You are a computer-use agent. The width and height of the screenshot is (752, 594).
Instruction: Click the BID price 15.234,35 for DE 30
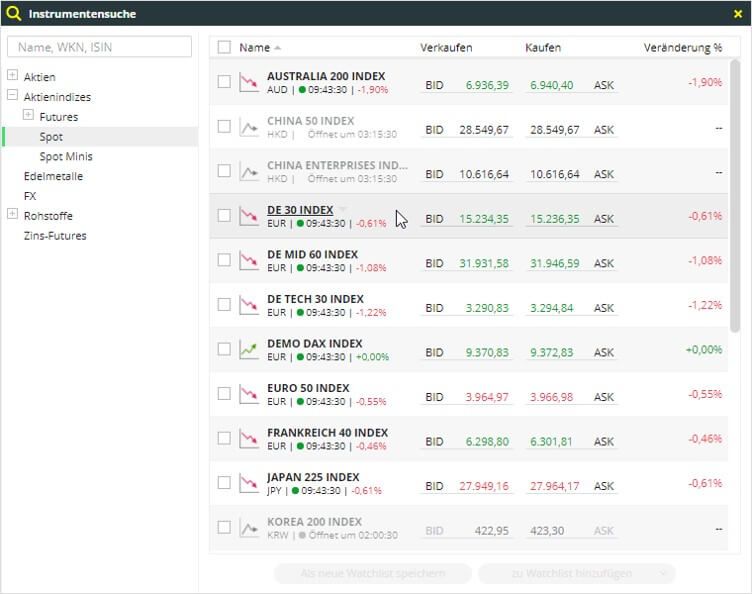(484, 219)
